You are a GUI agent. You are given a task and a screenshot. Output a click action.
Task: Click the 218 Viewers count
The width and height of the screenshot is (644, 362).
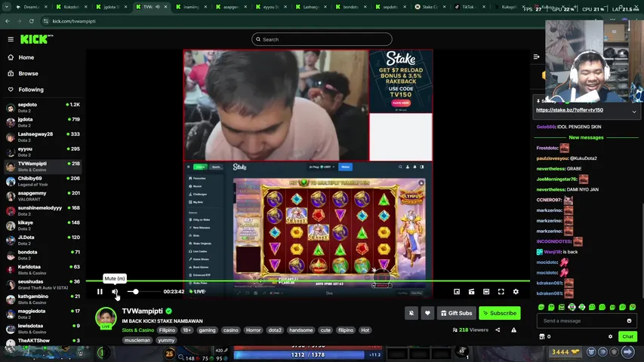(x=470, y=330)
